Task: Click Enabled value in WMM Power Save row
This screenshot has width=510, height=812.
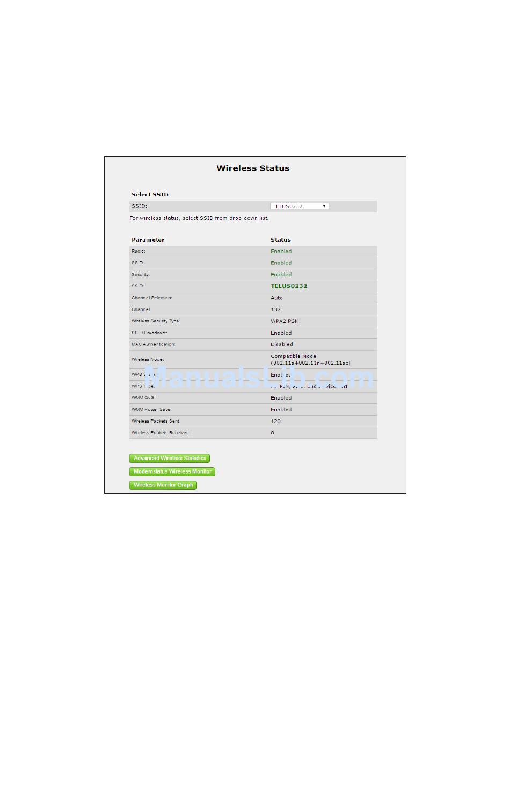Action: [281, 410]
